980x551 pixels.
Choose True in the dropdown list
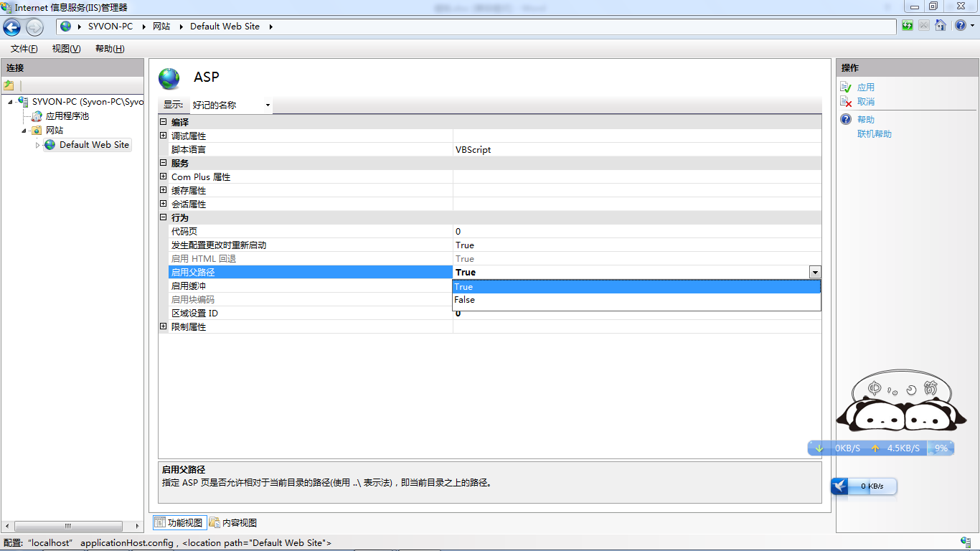point(464,287)
